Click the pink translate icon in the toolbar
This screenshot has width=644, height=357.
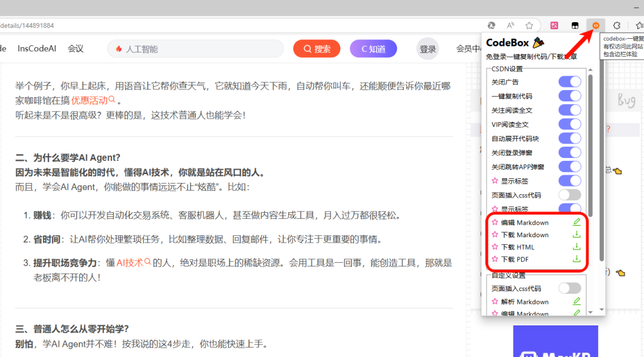pyautogui.click(x=553, y=25)
